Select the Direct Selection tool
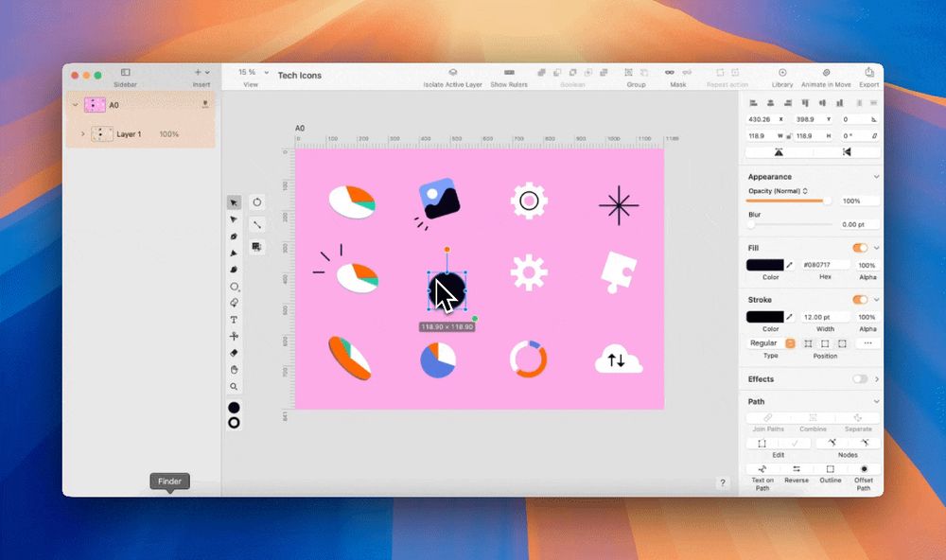The image size is (946, 560). (234, 219)
